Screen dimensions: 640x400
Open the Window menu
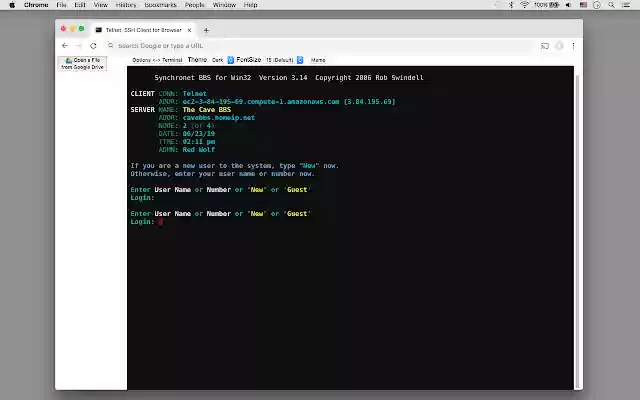point(224,5)
